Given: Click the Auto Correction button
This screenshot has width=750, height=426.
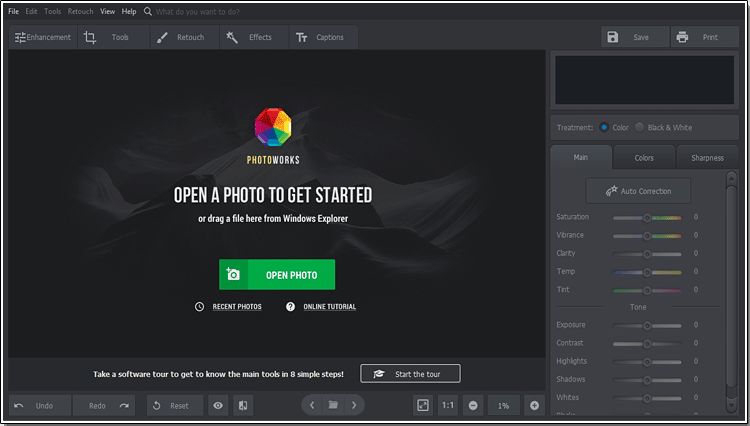Looking at the screenshot, I should click(x=638, y=191).
